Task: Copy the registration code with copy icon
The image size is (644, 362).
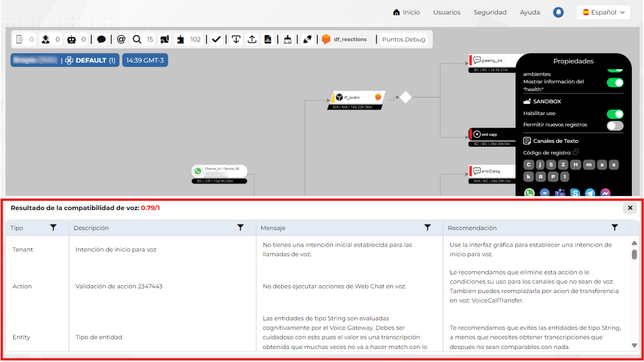Action: click(x=576, y=152)
